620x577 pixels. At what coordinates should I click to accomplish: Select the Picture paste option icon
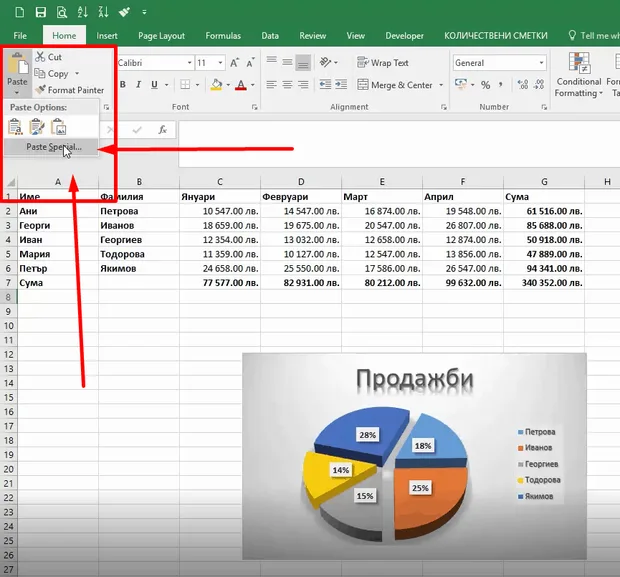pos(59,127)
